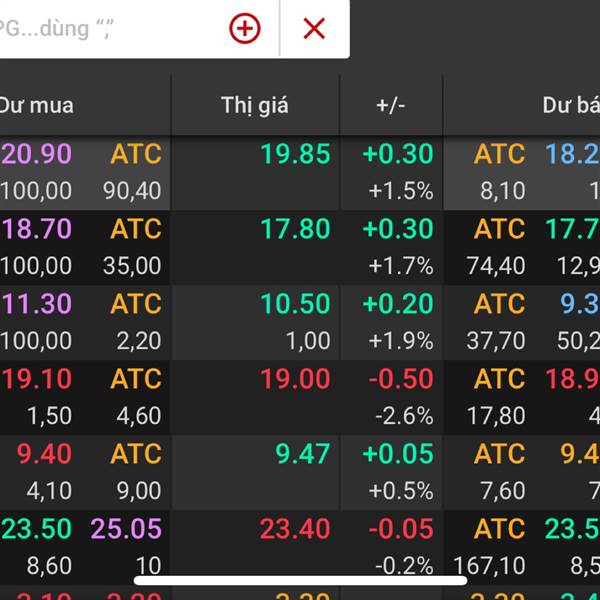Image resolution: width=600 pixels, height=600 pixels.
Task: Select the Thị giá column header
Action: tap(254, 105)
